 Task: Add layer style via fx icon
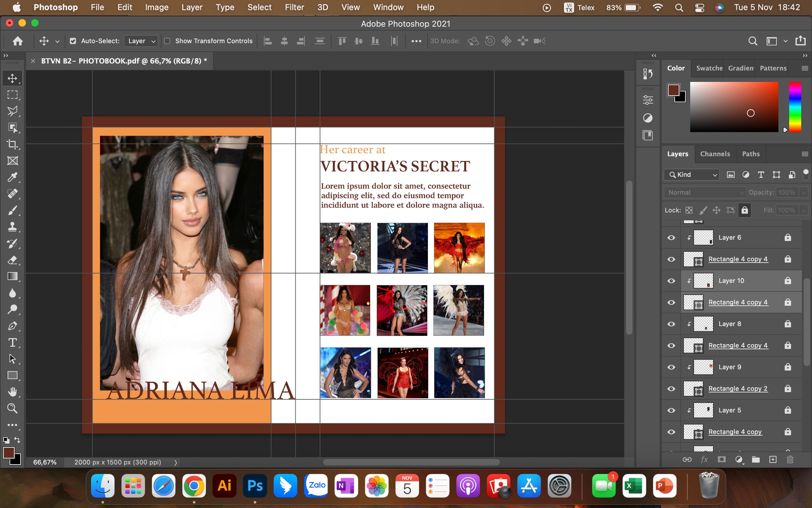tap(704, 459)
